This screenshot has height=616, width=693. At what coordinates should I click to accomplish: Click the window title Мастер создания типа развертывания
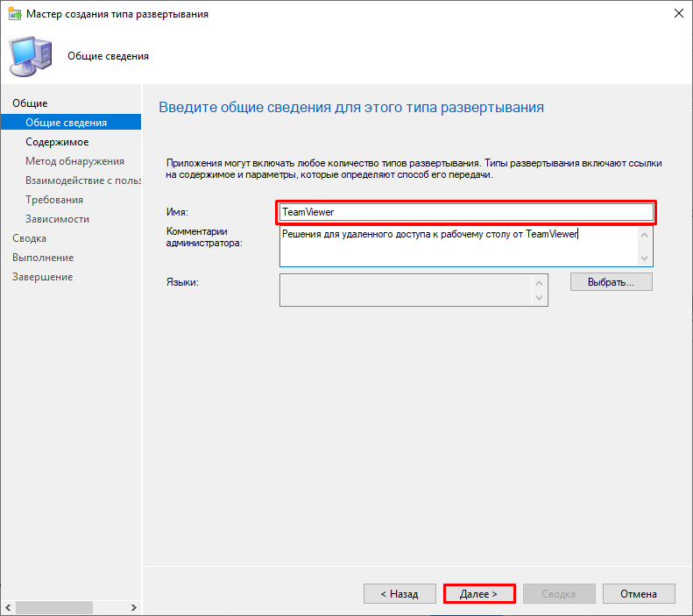tap(117, 14)
